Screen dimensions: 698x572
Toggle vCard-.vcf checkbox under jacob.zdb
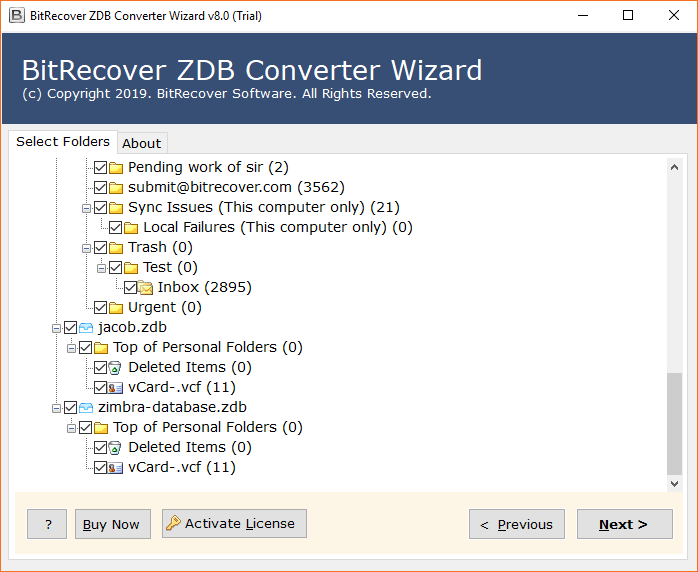(101, 388)
